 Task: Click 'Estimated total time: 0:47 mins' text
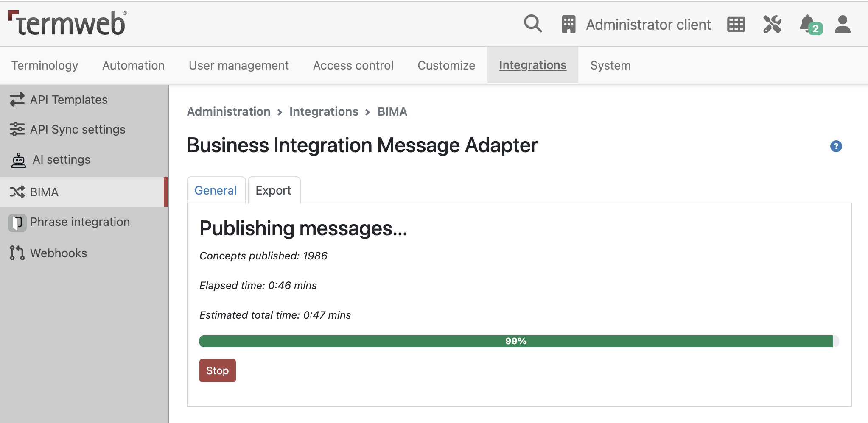275,315
